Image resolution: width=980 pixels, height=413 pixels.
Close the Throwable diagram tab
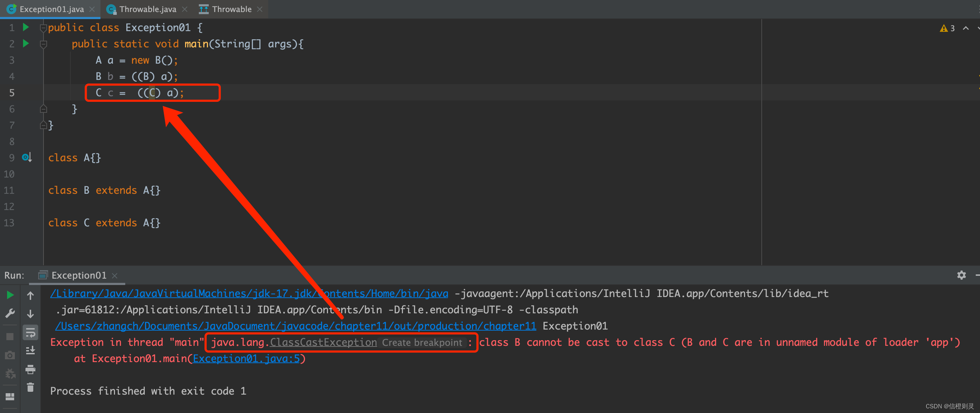point(260,9)
